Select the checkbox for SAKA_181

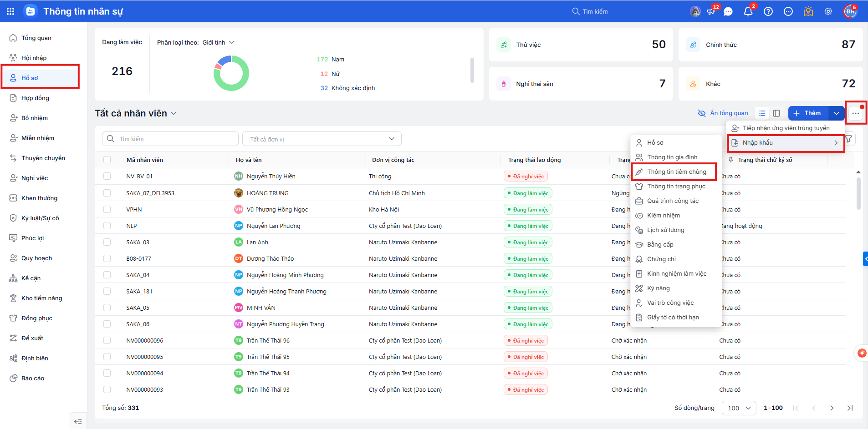click(107, 291)
